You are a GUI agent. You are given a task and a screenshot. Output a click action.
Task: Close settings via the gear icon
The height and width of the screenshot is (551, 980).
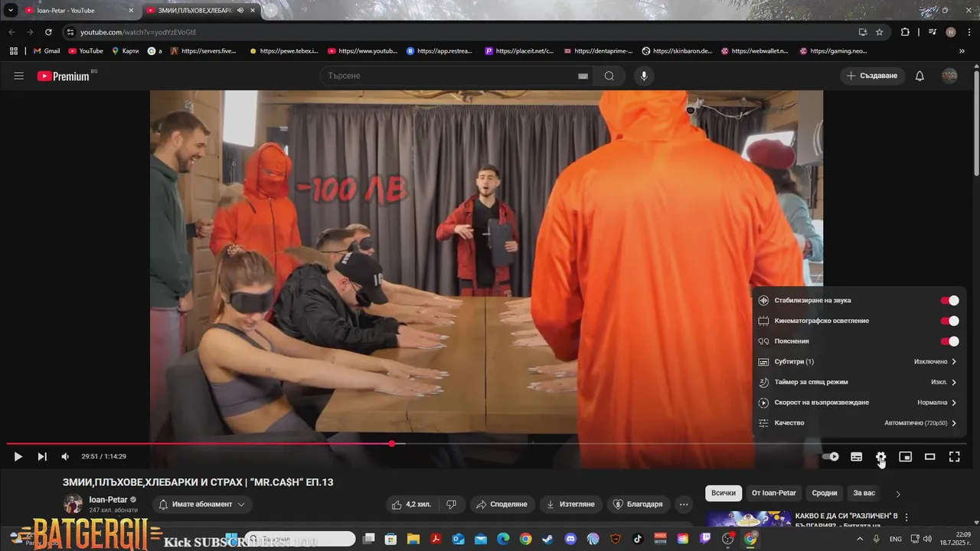point(880,457)
